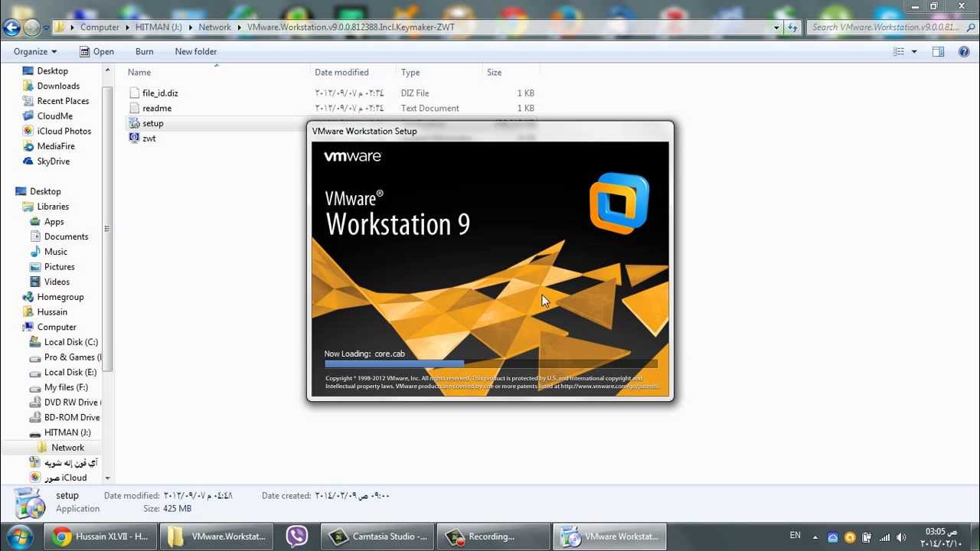This screenshot has height=551, width=980.
Task: Open the Organize dropdown menu
Action: point(35,51)
